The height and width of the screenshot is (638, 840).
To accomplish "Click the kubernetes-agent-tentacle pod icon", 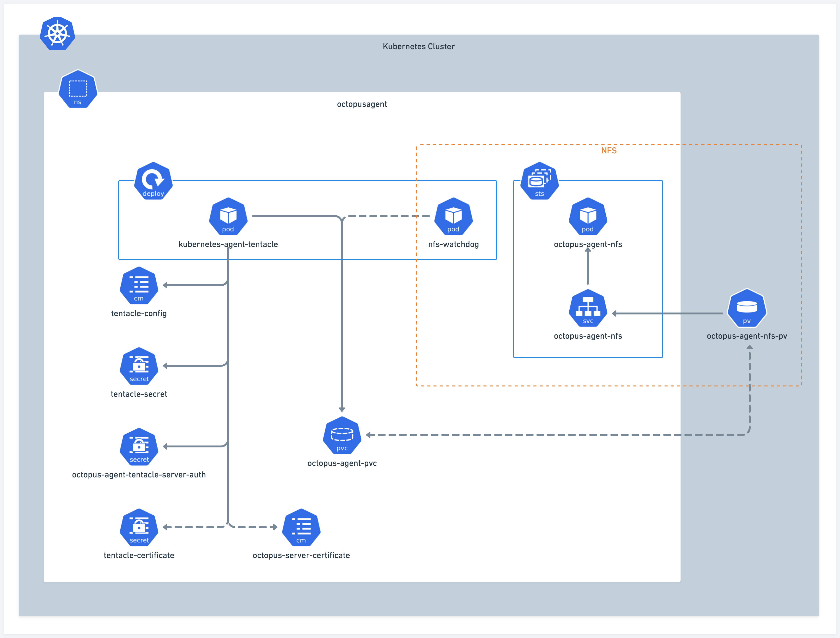I will point(228,216).
